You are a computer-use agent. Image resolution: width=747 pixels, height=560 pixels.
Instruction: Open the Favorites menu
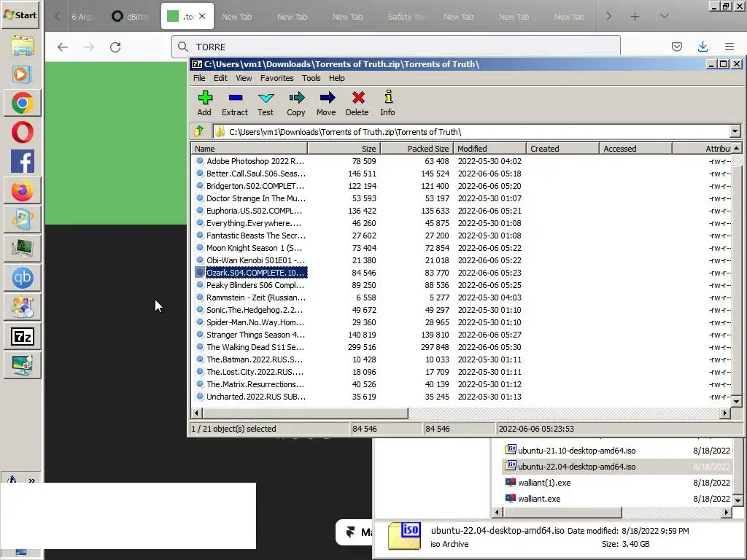(276, 78)
